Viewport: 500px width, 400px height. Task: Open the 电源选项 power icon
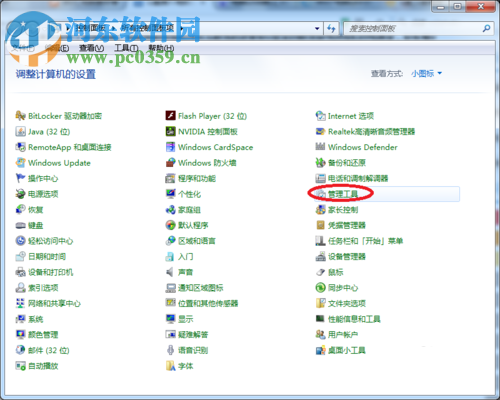pyautogui.click(x=20, y=194)
